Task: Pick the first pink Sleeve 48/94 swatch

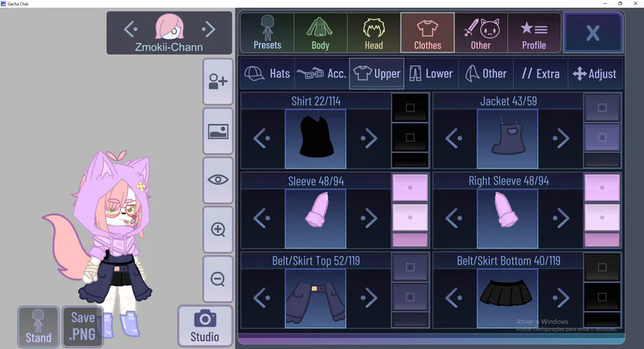Action: [x=410, y=187]
